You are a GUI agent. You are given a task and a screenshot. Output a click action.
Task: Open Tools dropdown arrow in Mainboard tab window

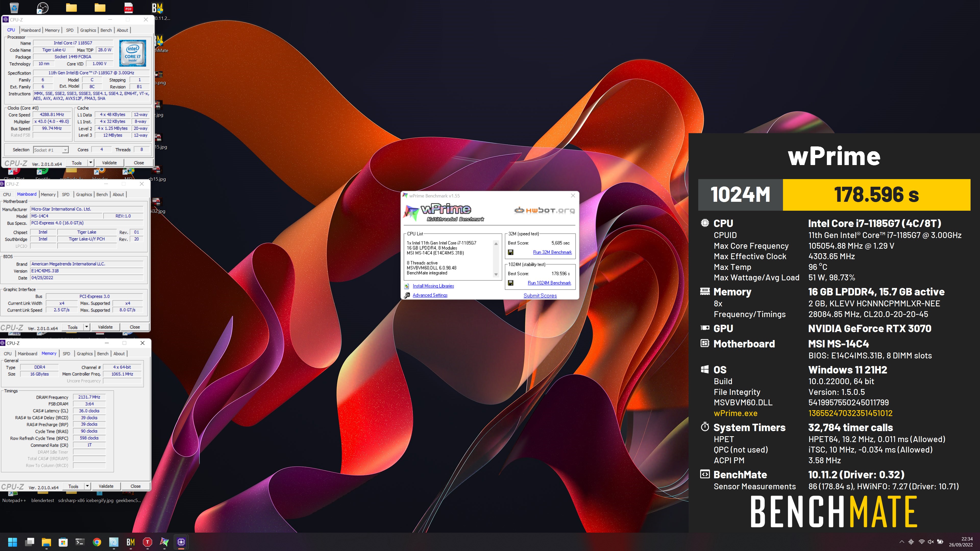(x=87, y=327)
